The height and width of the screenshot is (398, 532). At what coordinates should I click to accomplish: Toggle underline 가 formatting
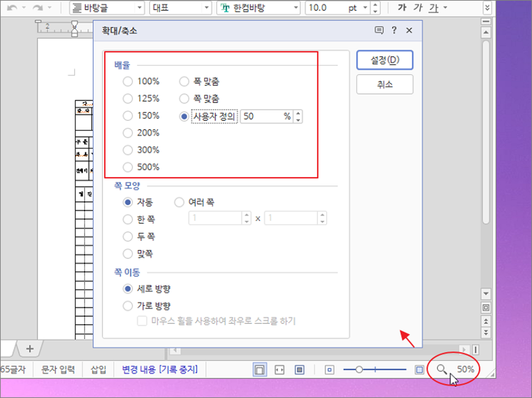[x=433, y=8]
